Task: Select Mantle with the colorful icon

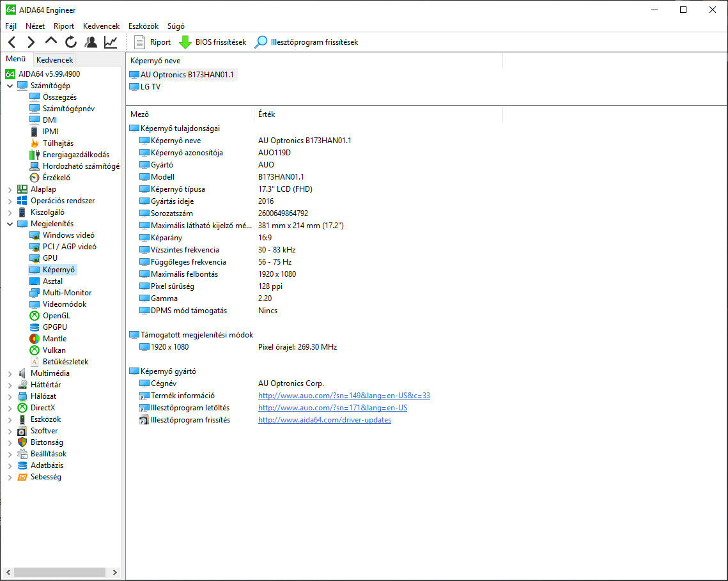Action: click(54, 339)
